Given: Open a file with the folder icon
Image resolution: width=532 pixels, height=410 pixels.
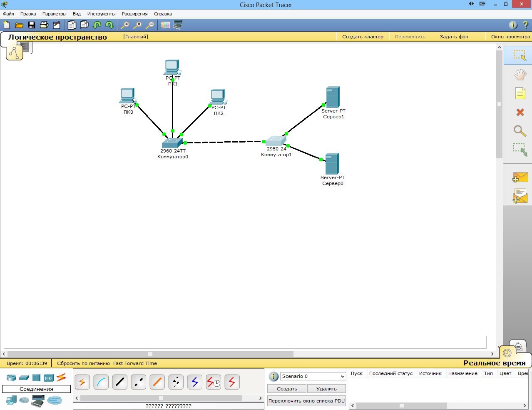Looking at the screenshot, I should point(19,25).
